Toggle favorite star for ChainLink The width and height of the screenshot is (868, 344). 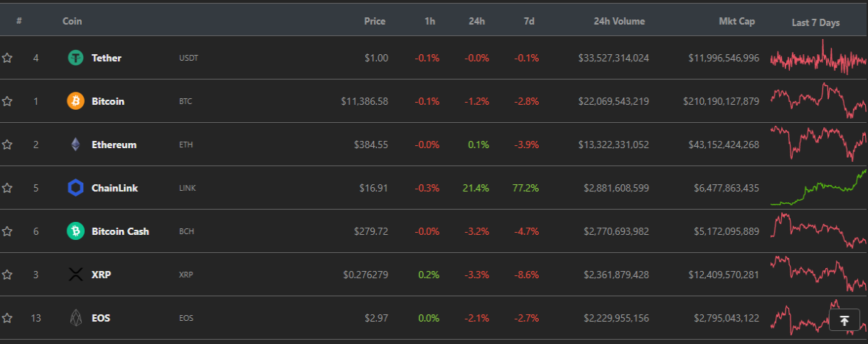click(7, 188)
